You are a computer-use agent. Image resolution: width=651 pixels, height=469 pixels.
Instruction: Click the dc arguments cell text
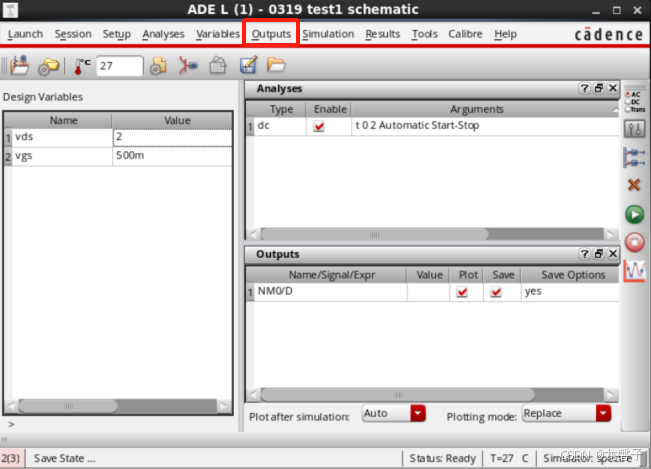pos(417,125)
